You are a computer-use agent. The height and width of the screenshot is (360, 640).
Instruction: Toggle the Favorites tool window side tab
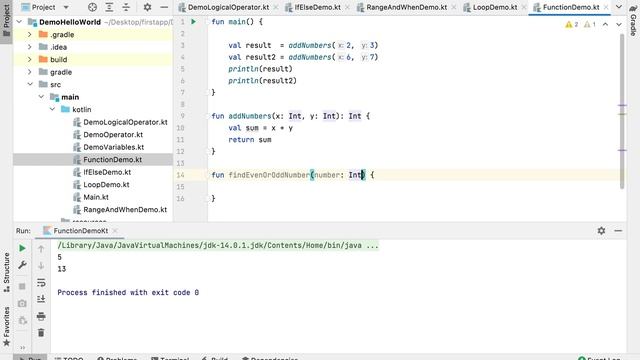[x=6, y=327]
